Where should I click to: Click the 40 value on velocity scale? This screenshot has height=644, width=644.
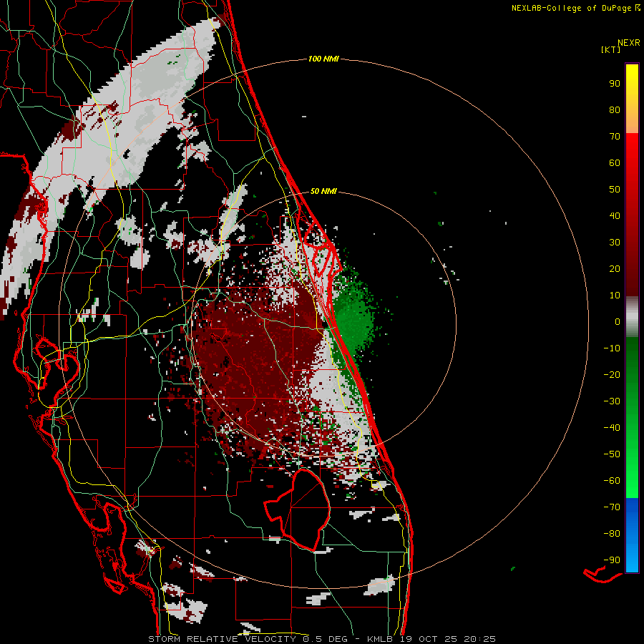pos(615,216)
